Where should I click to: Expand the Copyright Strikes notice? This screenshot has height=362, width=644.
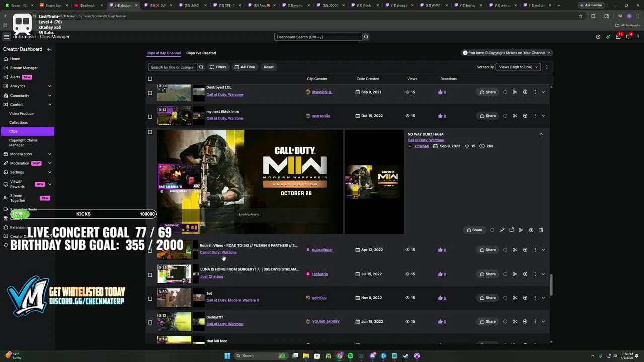coord(507,53)
